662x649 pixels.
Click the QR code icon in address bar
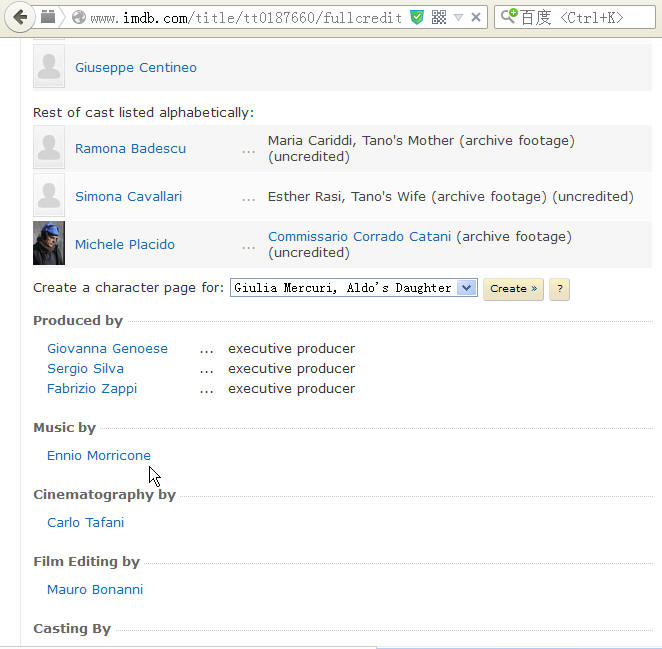point(439,17)
